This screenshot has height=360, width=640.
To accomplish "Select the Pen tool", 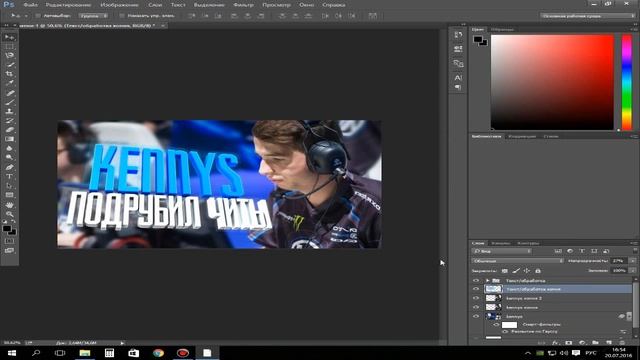I will (9, 167).
